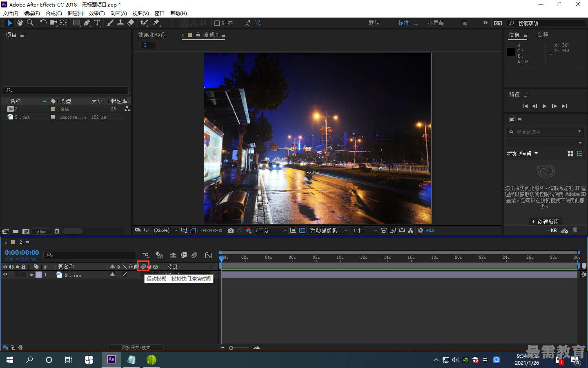Open the 效果(T) menu
The height and width of the screenshot is (368, 588).
tap(97, 13)
